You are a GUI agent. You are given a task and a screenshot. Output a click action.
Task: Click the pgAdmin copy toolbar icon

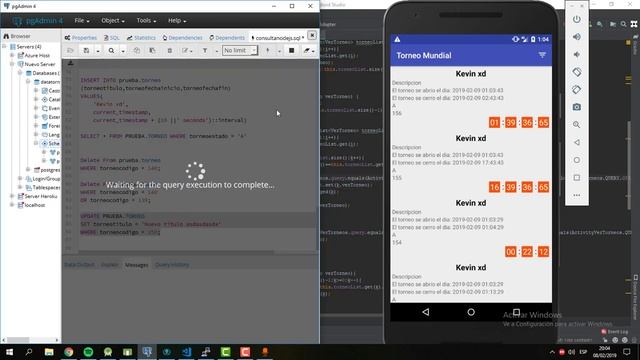coord(136,51)
